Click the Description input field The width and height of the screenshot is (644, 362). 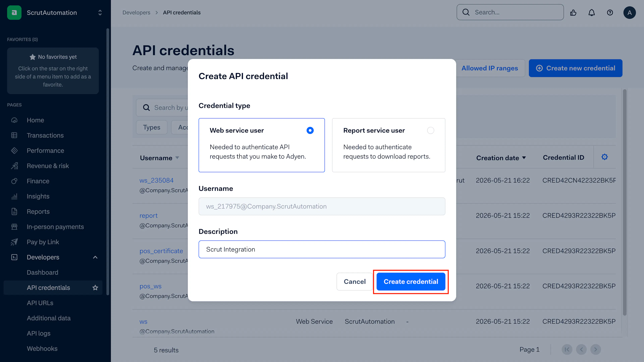[x=322, y=249]
